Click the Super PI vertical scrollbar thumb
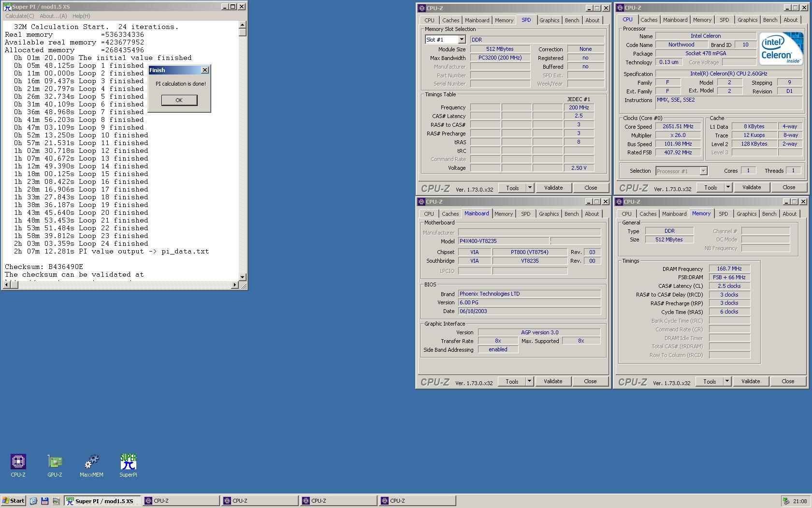The width and height of the screenshot is (812, 508). [x=243, y=32]
